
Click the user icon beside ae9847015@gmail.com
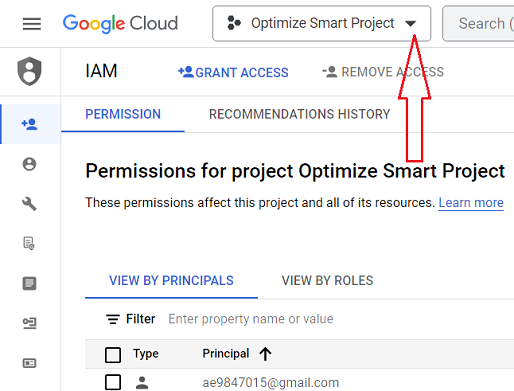[142, 383]
